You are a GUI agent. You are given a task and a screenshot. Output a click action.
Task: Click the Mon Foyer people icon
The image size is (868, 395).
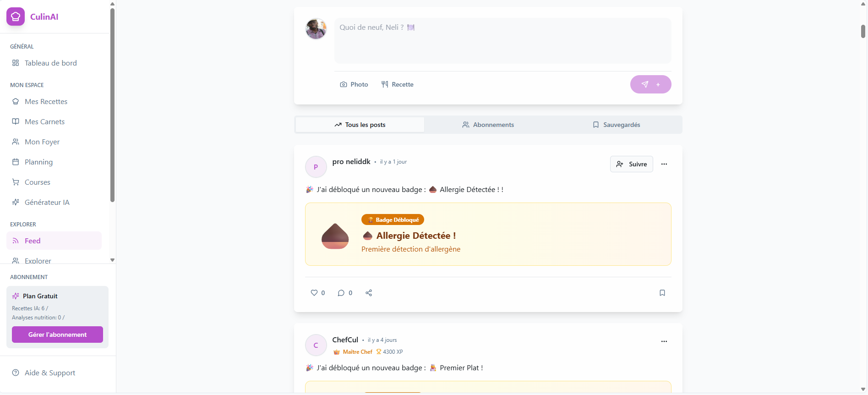click(16, 142)
